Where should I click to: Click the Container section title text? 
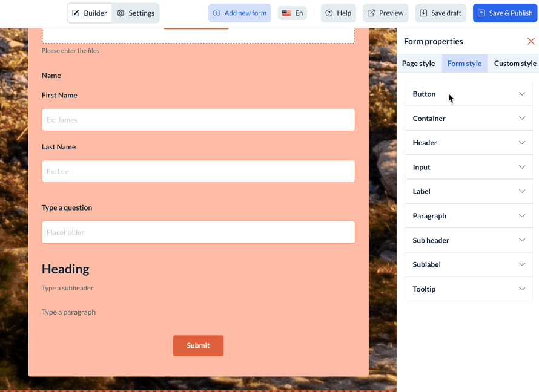(x=429, y=118)
